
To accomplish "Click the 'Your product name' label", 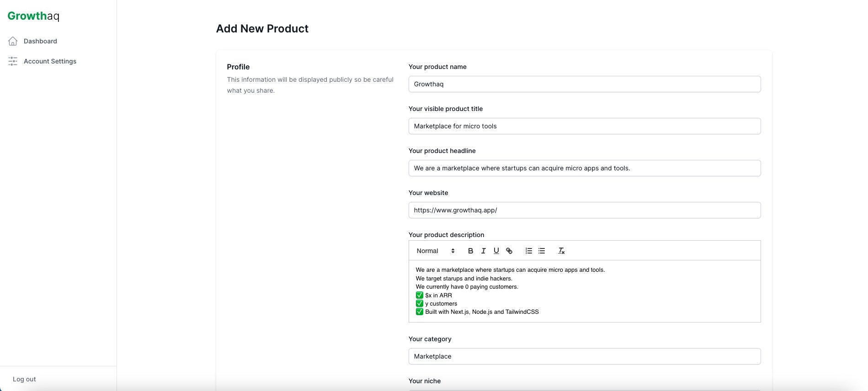I will click(x=437, y=67).
